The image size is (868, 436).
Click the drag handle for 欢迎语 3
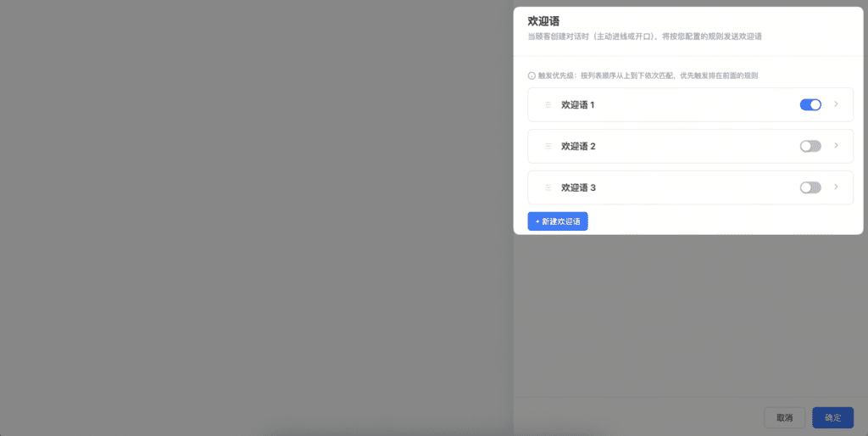tap(548, 187)
